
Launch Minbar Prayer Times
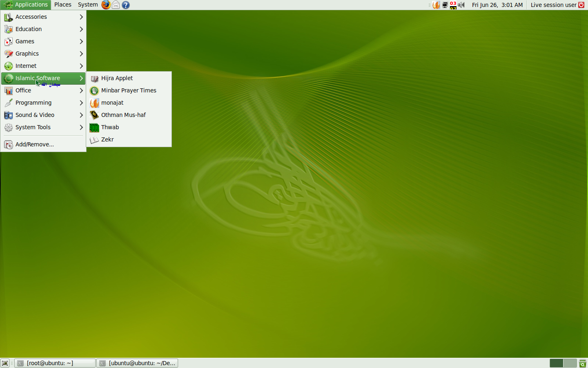(129, 90)
